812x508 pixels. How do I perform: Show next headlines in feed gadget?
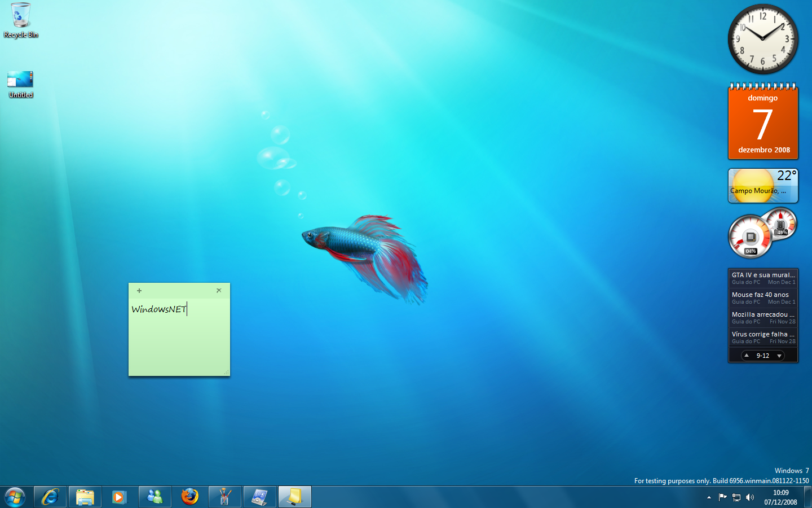[x=779, y=356]
